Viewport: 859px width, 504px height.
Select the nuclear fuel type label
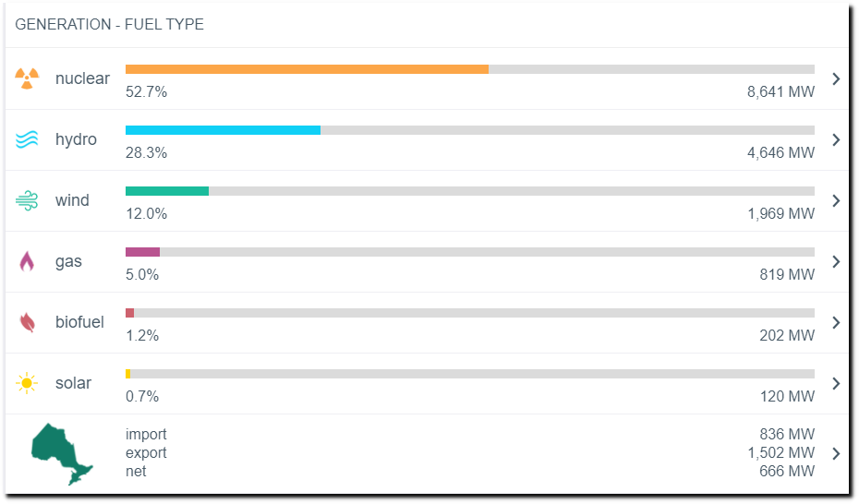[82, 78]
